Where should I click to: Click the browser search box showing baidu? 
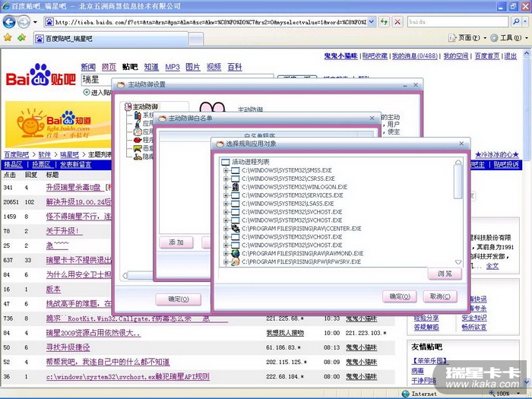[x=458, y=22]
